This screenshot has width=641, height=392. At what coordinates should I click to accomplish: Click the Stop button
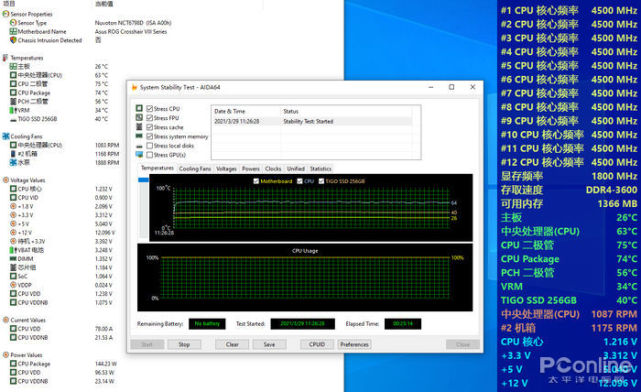pyautogui.click(x=184, y=345)
